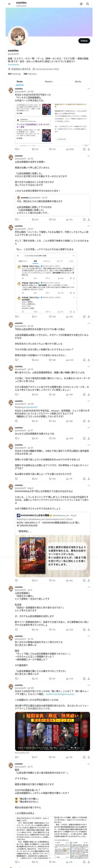The height and width of the screenshot is (868, 98).
Task: Switch to the Media tab
Action: [x=78, y=82]
